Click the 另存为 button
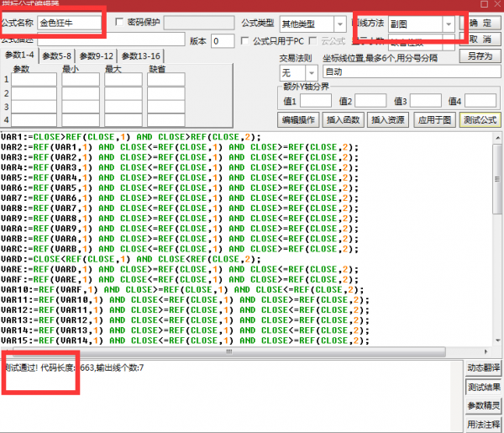 (480, 55)
